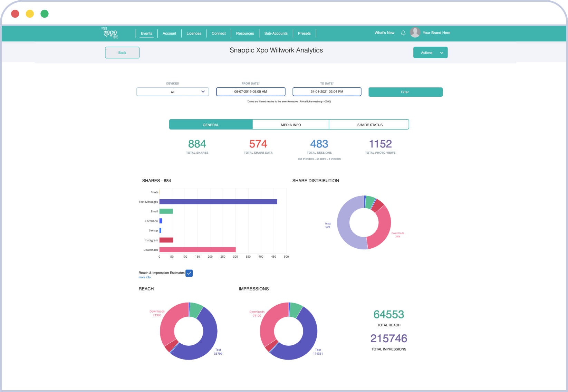
Task: Click the 1152 total photo views figure
Action: pos(381,144)
